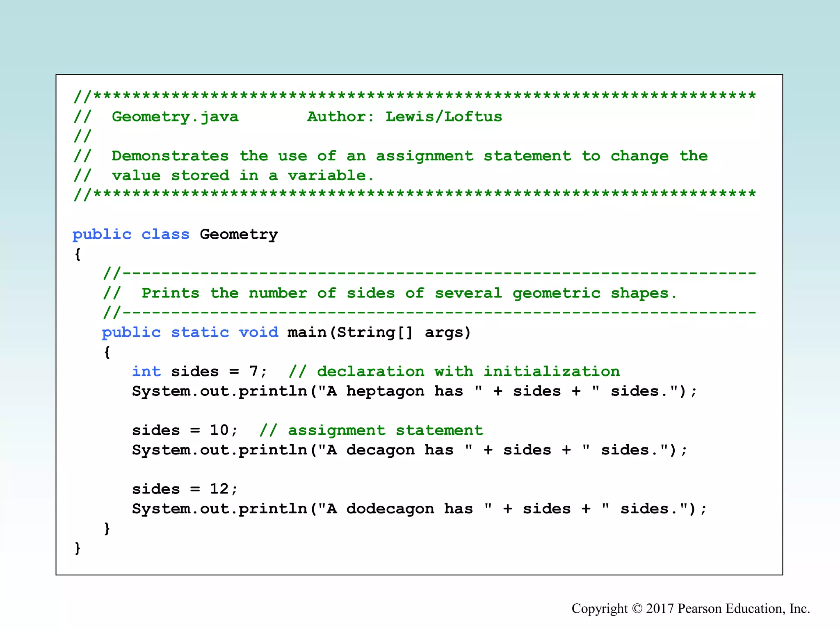Click the println line mentioning 'A dodecagon has'

(419, 509)
